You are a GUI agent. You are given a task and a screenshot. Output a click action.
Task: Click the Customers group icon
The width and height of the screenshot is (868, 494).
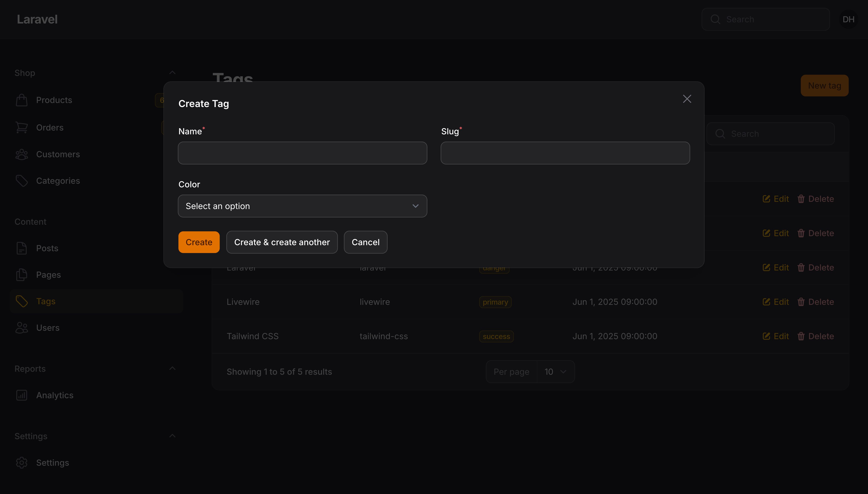point(22,154)
